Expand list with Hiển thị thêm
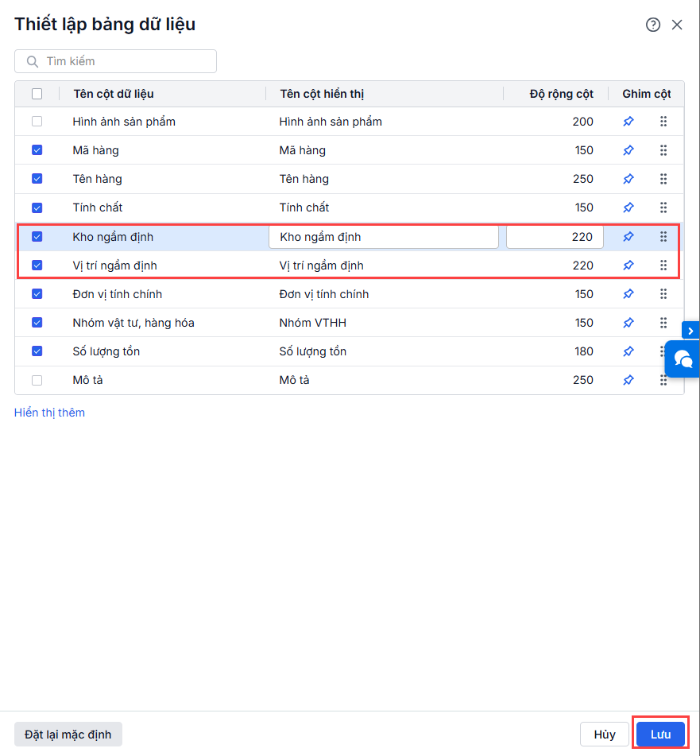 click(x=49, y=413)
